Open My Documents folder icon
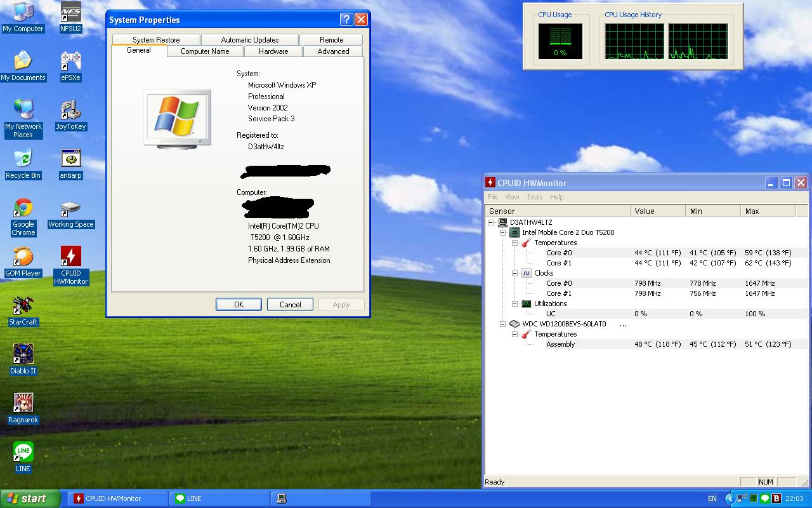 coord(23,66)
